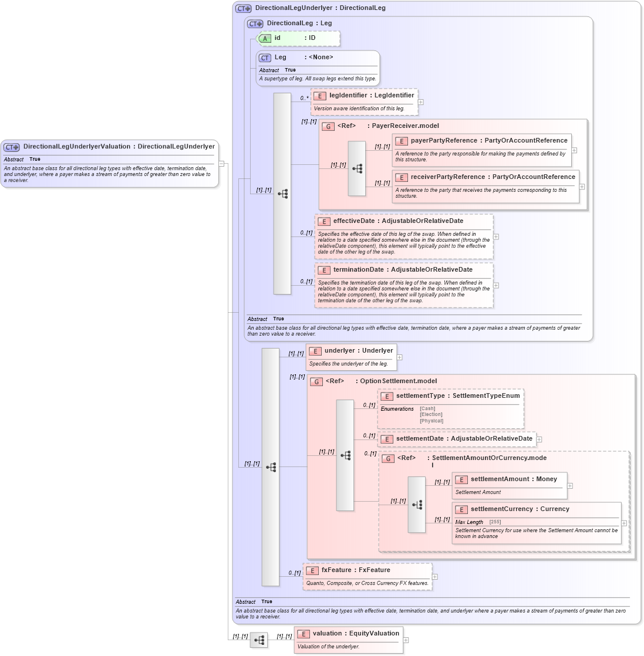Select 'receiverPartyReference : PartyOrAccountReference' label
Image resolution: width=644 pixels, height=656 pixels.
(493, 177)
